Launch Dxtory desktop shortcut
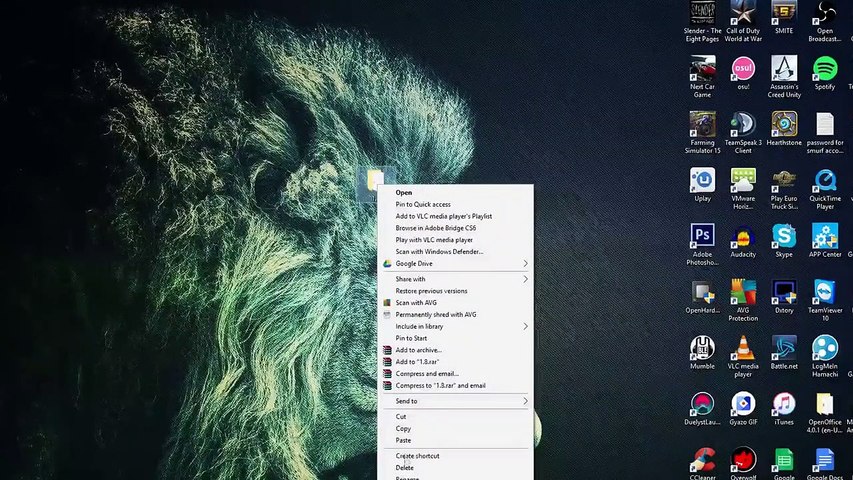853x480 pixels. (x=784, y=297)
